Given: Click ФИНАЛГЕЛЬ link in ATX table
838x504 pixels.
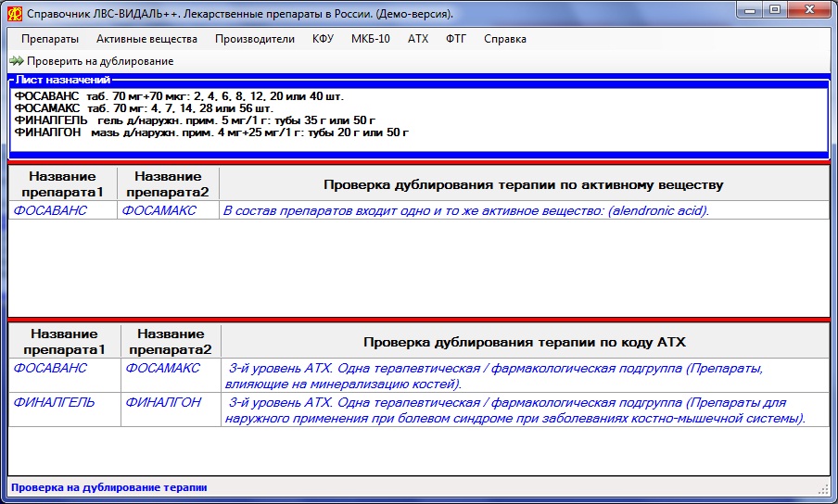Looking at the screenshot, I should [x=50, y=404].
